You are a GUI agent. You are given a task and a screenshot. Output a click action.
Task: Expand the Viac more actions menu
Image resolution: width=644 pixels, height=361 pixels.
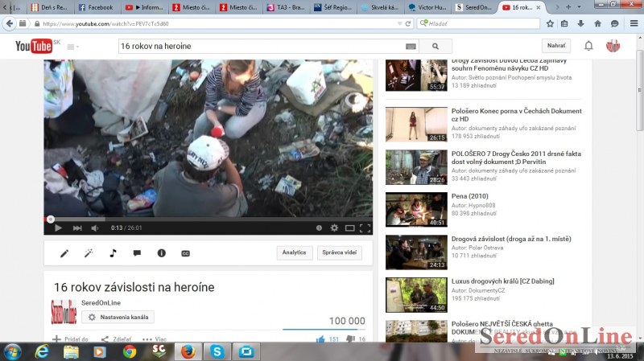154,339
